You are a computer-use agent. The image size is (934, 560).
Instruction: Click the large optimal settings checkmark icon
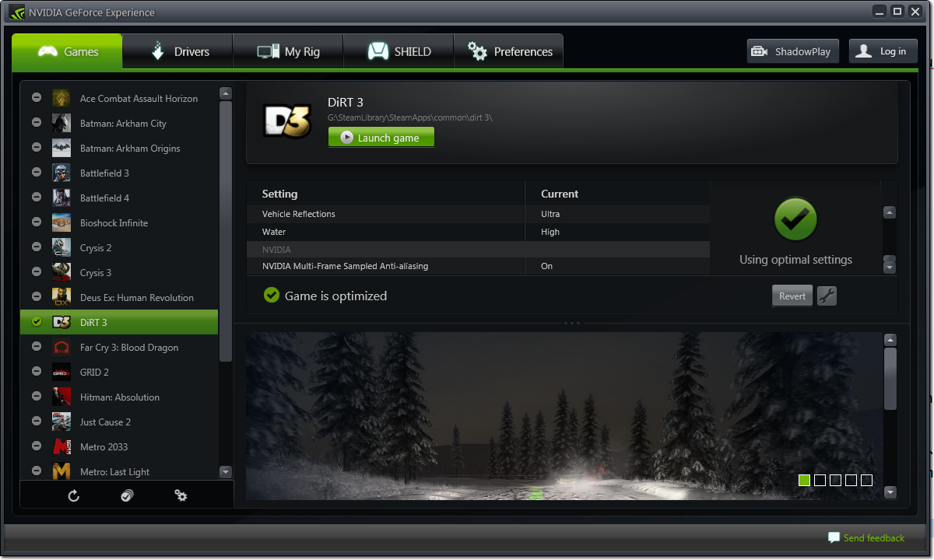(x=795, y=219)
